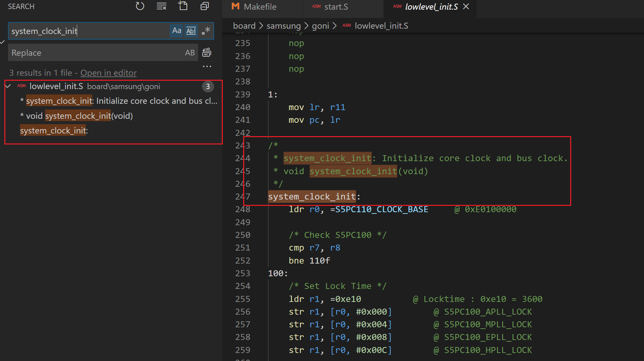
Task: Click '100:' label on line 253
Action: pos(278,273)
